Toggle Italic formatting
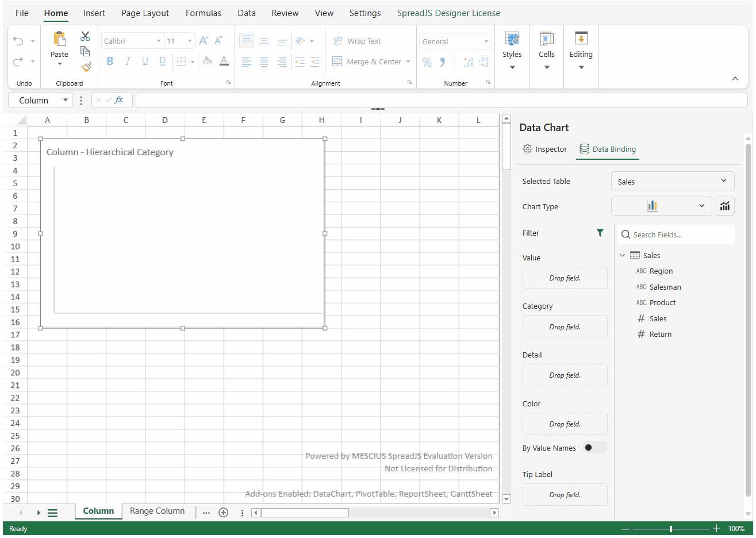The height and width of the screenshot is (538, 756). coord(128,61)
